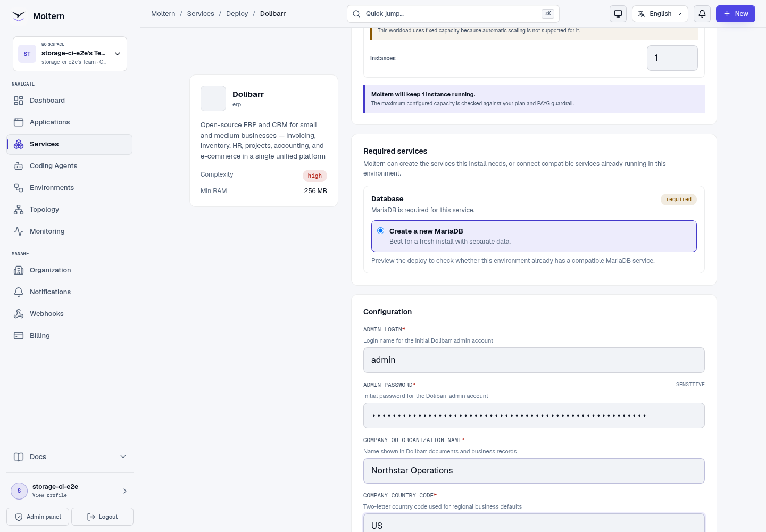The height and width of the screenshot is (532, 766).
Task: Click the Services cubes icon
Action: (x=19, y=144)
